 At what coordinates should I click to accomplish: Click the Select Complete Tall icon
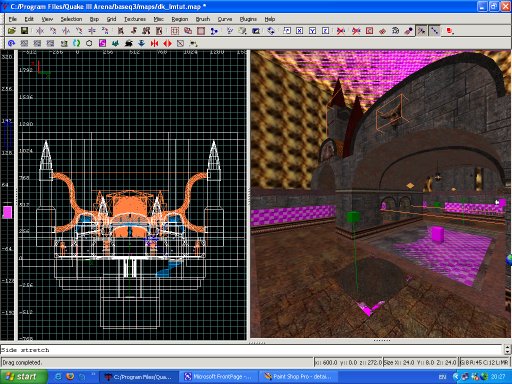click(x=121, y=31)
